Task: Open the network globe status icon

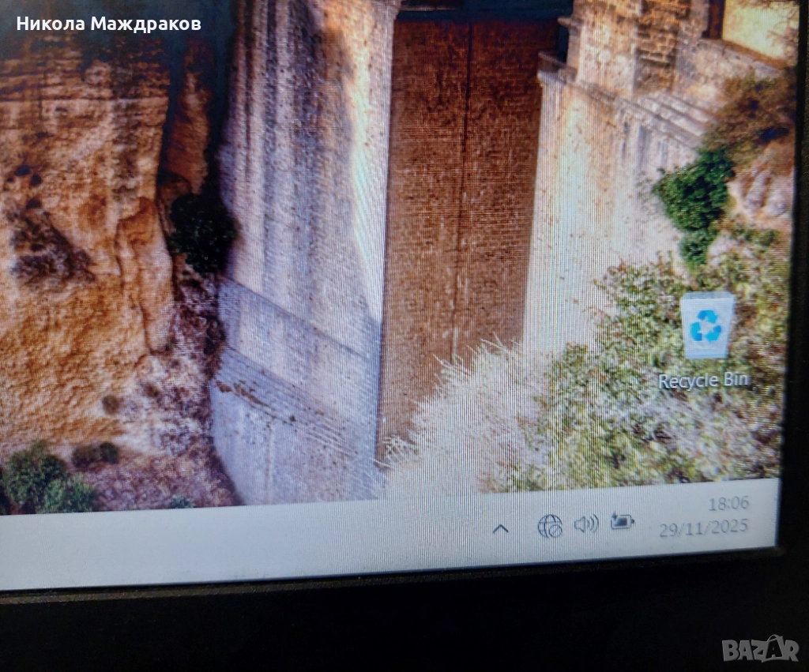Action: click(x=550, y=526)
